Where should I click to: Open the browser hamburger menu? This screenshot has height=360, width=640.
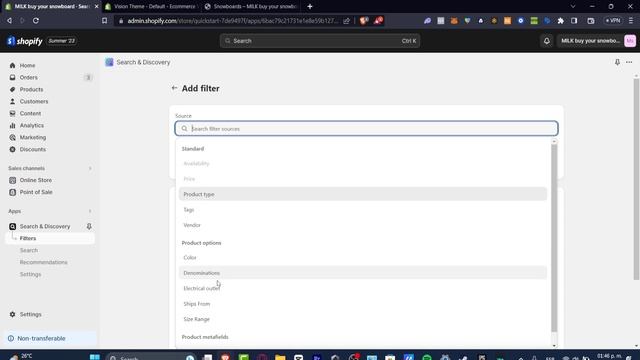point(631,20)
